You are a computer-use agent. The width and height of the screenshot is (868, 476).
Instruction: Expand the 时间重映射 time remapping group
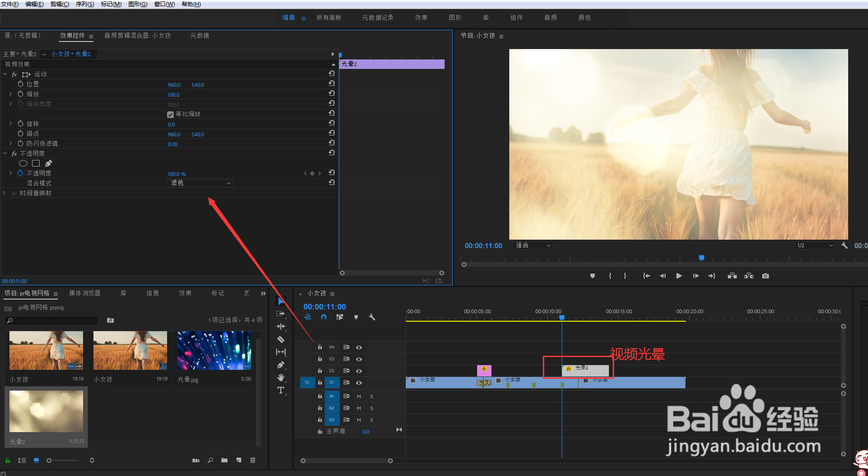pyautogui.click(x=4, y=193)
